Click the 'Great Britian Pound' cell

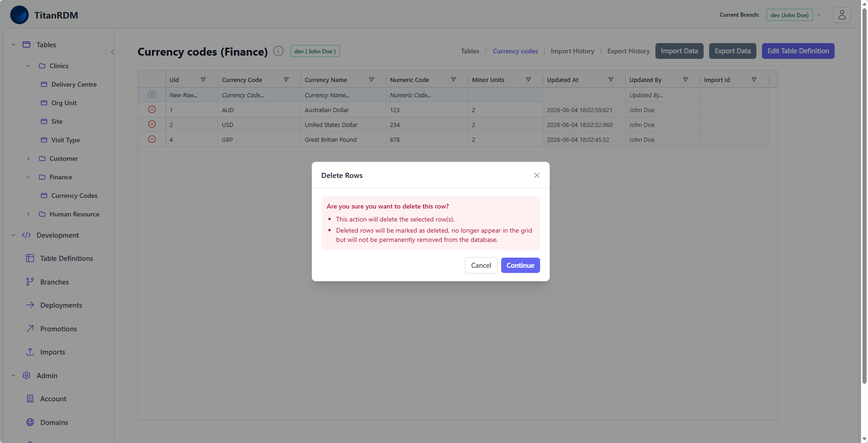343,139
